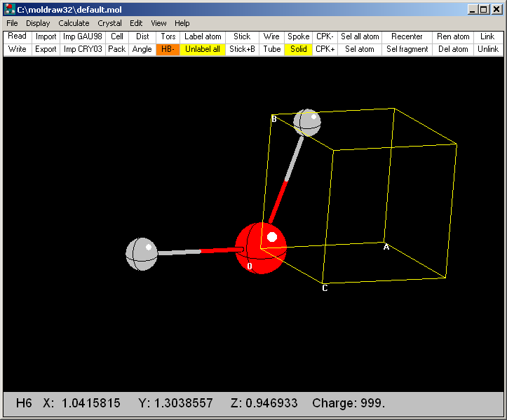
Task: Click the Sel all atom button
Action: (x=360, y=36)
